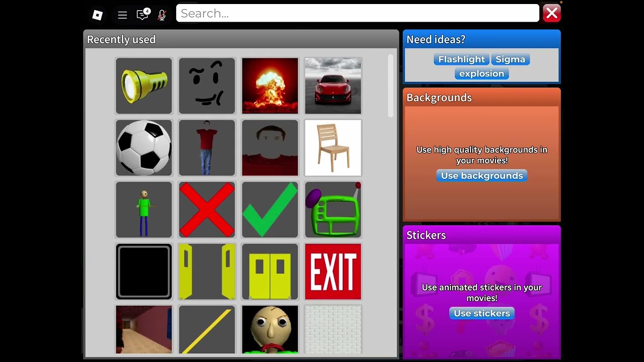
Task: Select the open yellow doors image
Action: [x=207, y=271]
